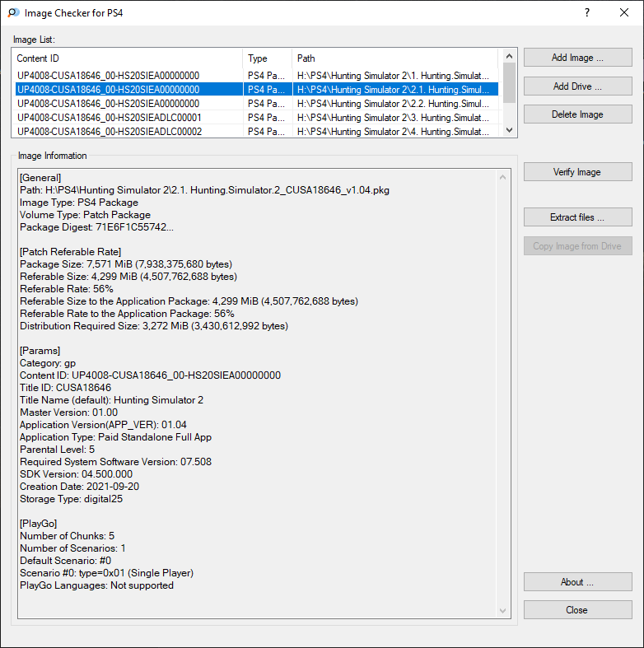The height and width of the screenshot is (648, 644).
Task: Click the Storage Type: digital25 line
Action: point(71,499)
